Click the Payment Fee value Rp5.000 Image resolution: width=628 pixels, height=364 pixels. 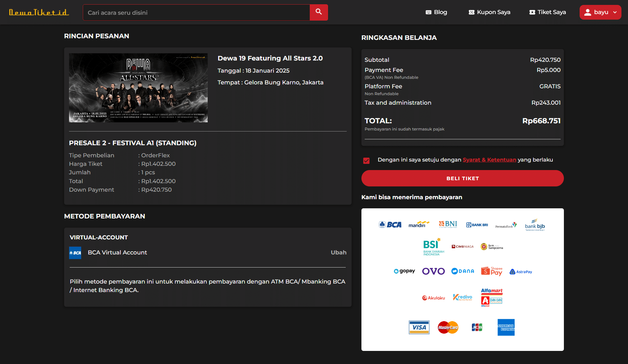pyautogui.click(x=549, y=70)
